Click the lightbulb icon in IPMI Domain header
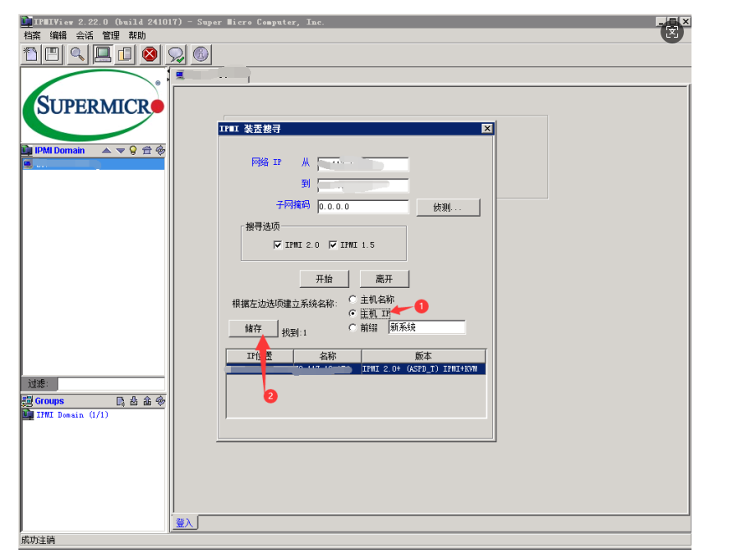 pyautogui.click(x=132, y=151)
